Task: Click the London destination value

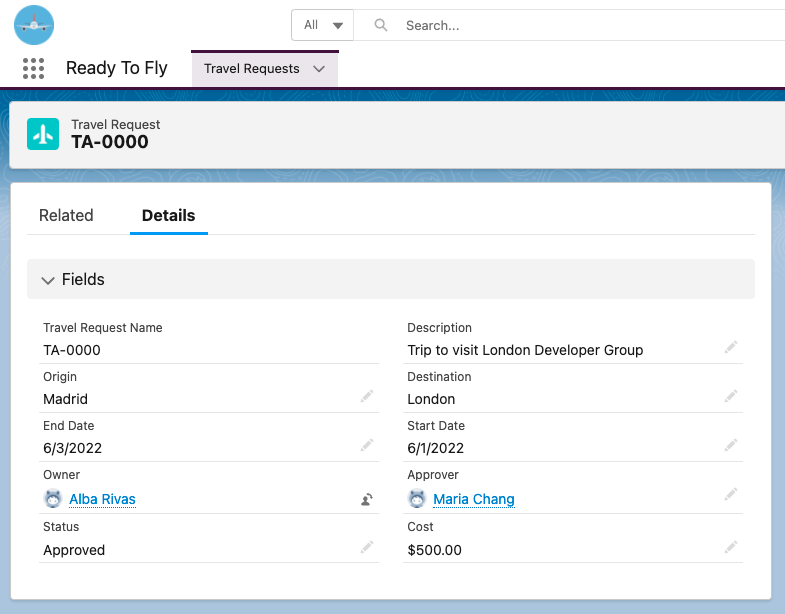Action: 431,399
